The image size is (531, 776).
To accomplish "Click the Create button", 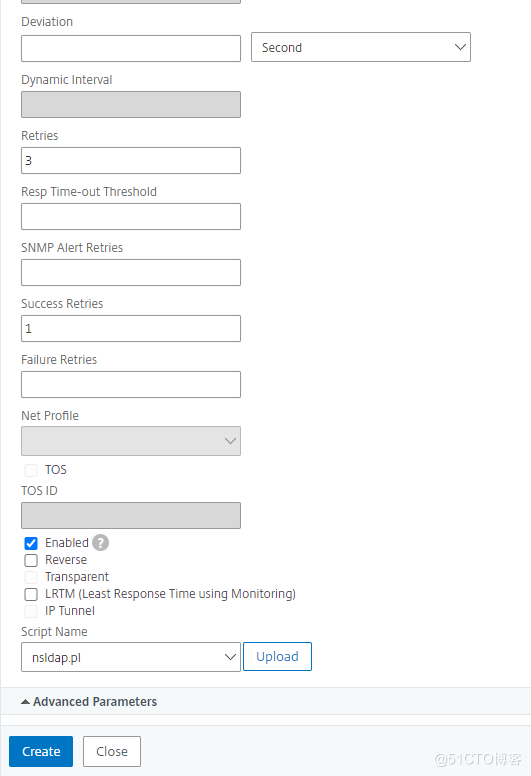I will [41, 751].
